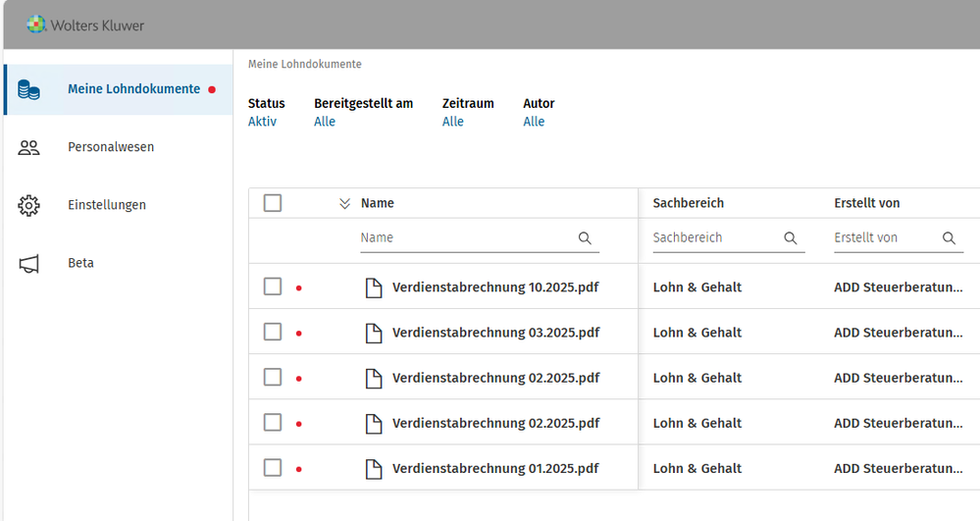The image size is (980, 521).
Task: Click the magnifier icon in Sachbereich search field
Action: tap(790, 238)
